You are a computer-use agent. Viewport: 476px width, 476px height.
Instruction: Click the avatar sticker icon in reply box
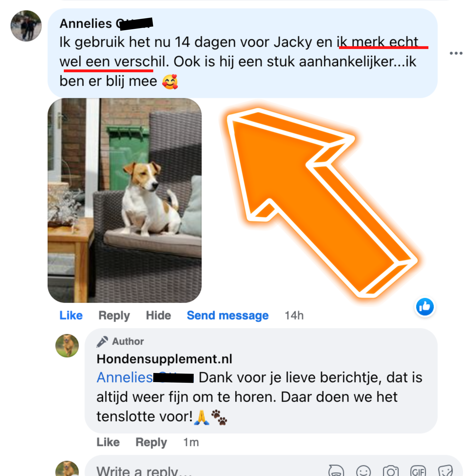tap(336, 471)
